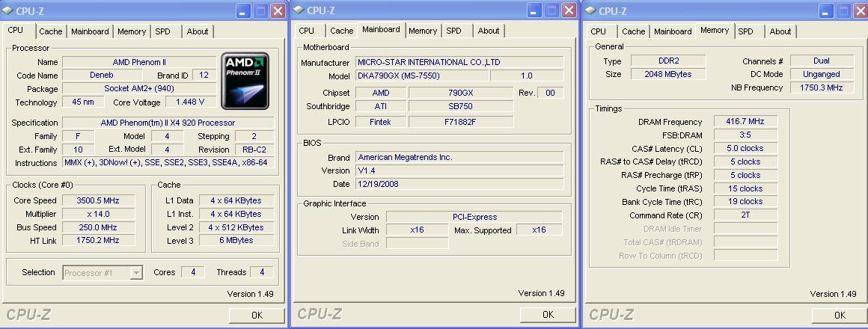This screenshot has height=329, width=868.
Task: Open About tab in left window
Action: 198,31
